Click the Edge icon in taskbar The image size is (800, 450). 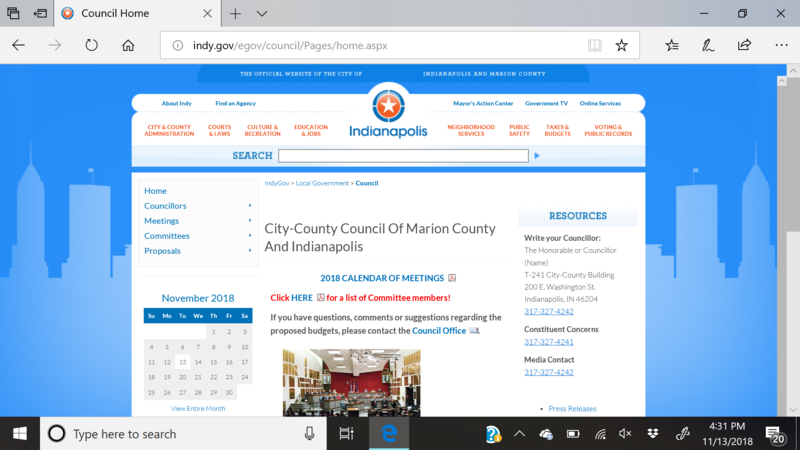389,434
